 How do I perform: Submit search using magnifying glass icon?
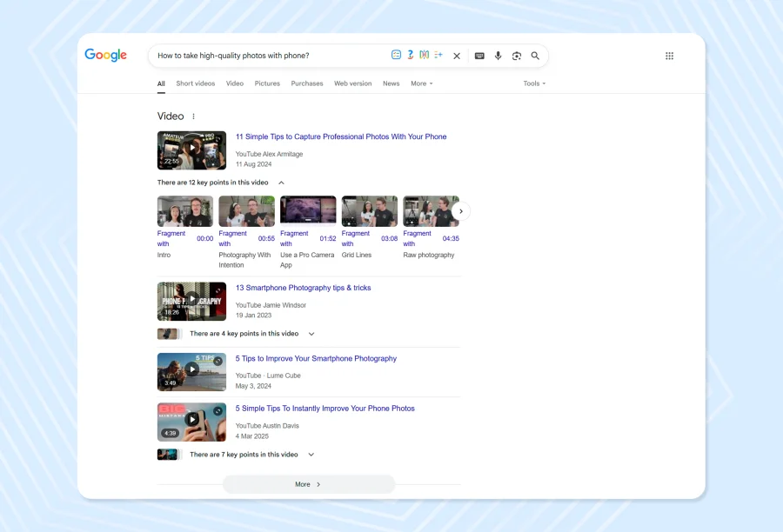535,56
